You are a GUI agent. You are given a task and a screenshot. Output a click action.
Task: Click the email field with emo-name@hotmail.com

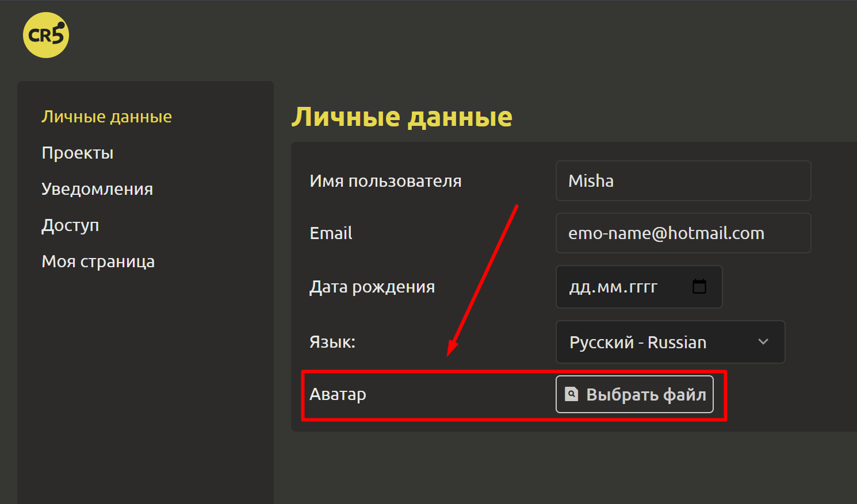click(683, 233)
